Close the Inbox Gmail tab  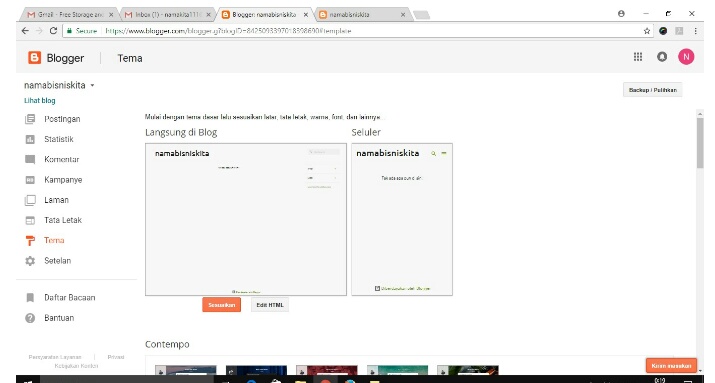click(x=208, y=15)
